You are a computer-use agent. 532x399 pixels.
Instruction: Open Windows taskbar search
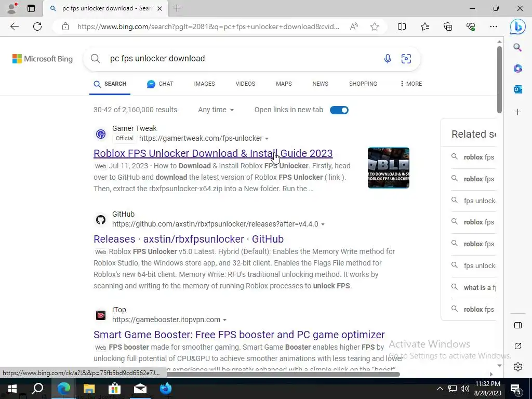(x=37, y=389)
